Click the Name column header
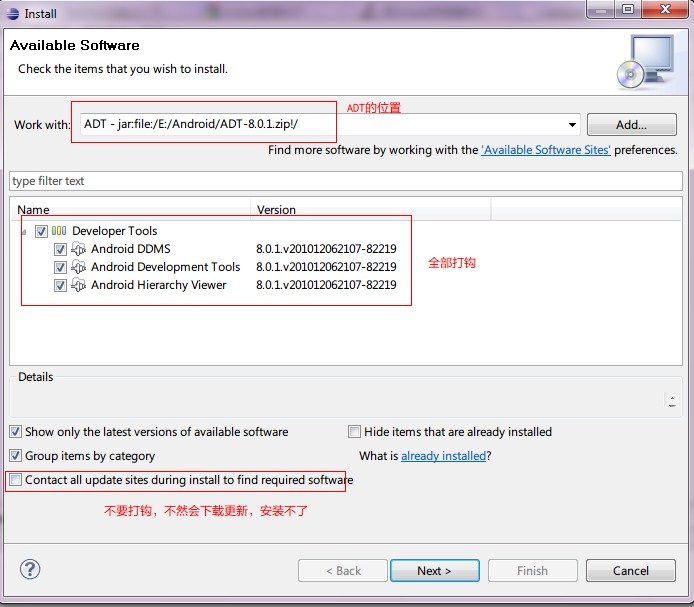The width and height of the screenshot is (694, 607). (131, 209)
